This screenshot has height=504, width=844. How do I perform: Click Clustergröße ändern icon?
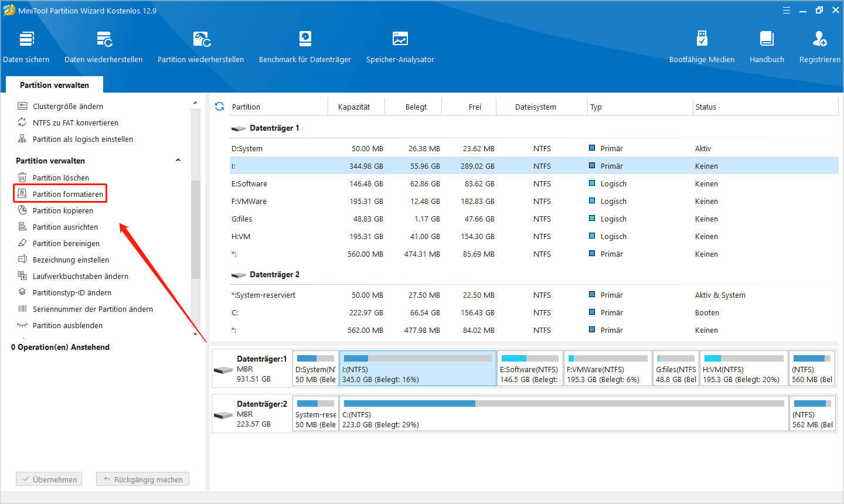point(22,106)
